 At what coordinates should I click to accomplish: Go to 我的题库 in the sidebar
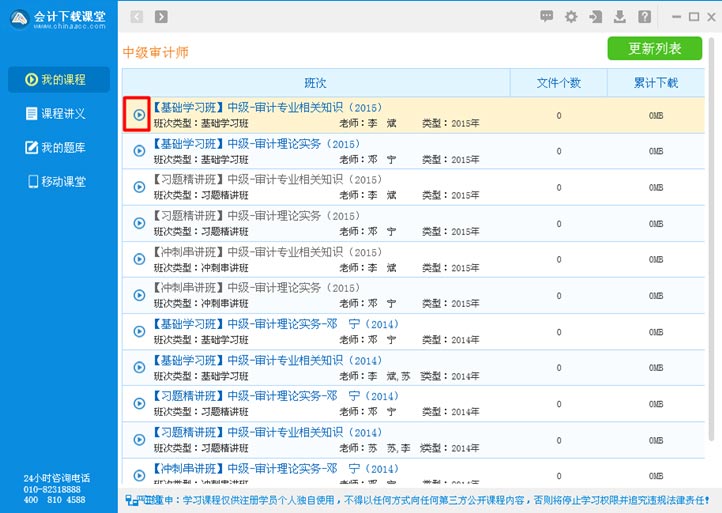pyautogui.click(x=58, y=148)
